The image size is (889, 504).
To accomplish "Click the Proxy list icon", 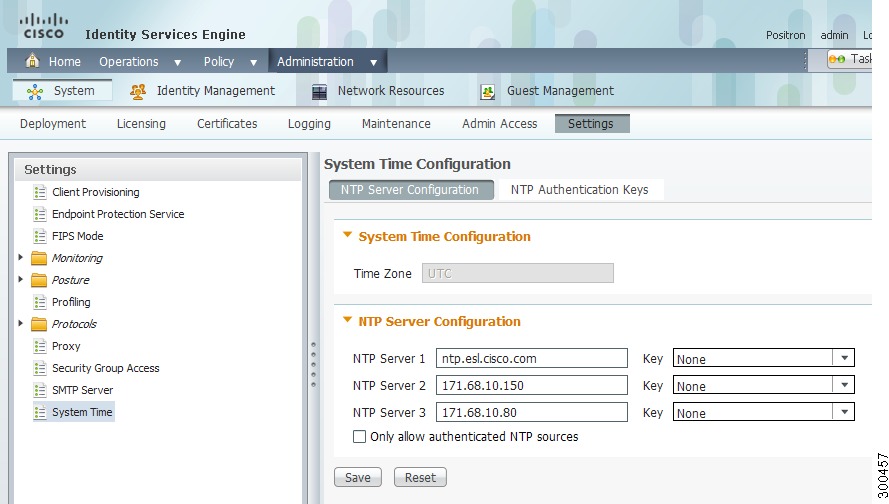I will point(40,346).
